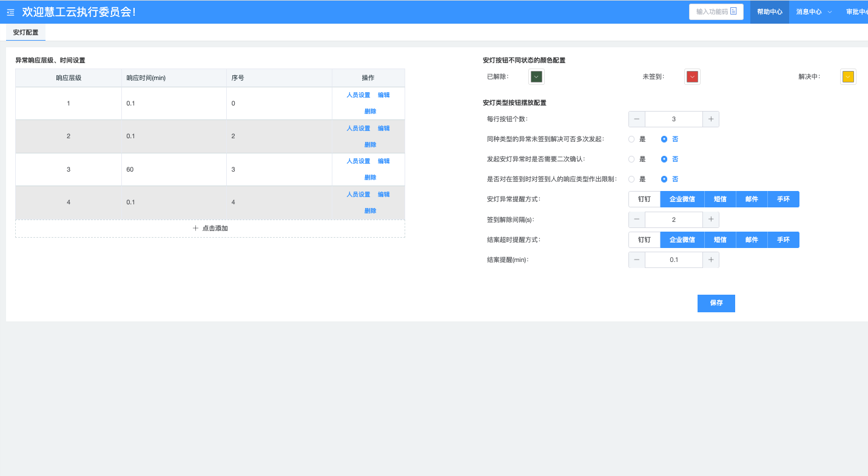Toggle 邮件 in 结案超时提醒方式

(752, 240)
